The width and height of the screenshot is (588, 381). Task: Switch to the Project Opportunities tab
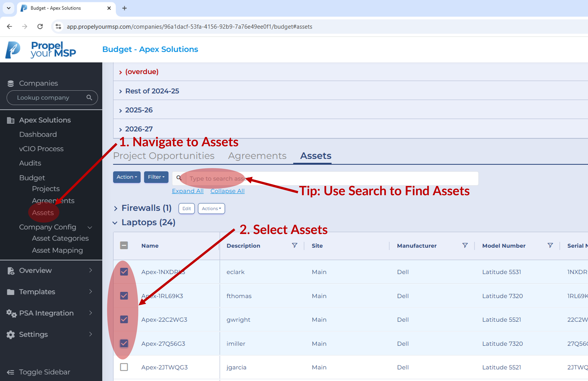click(164, 156)
